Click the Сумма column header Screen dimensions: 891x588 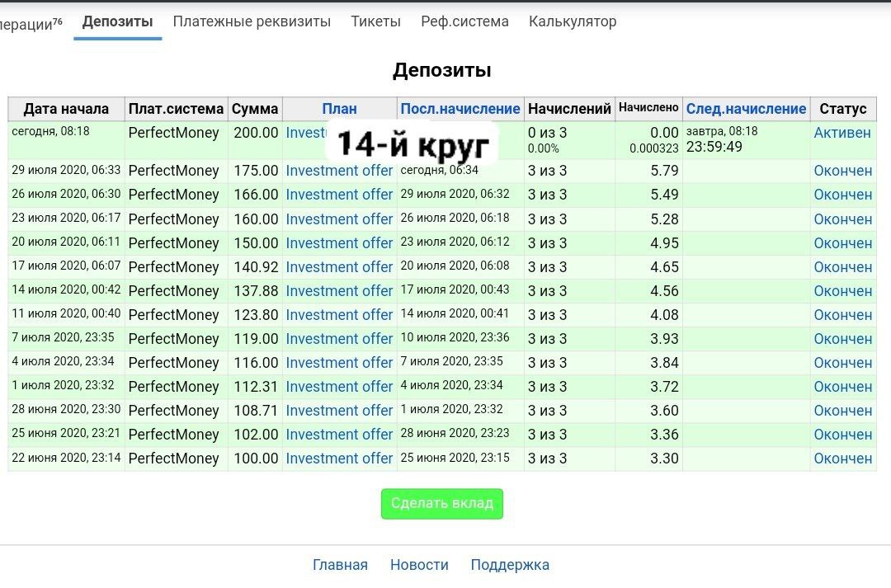point(255,109)
